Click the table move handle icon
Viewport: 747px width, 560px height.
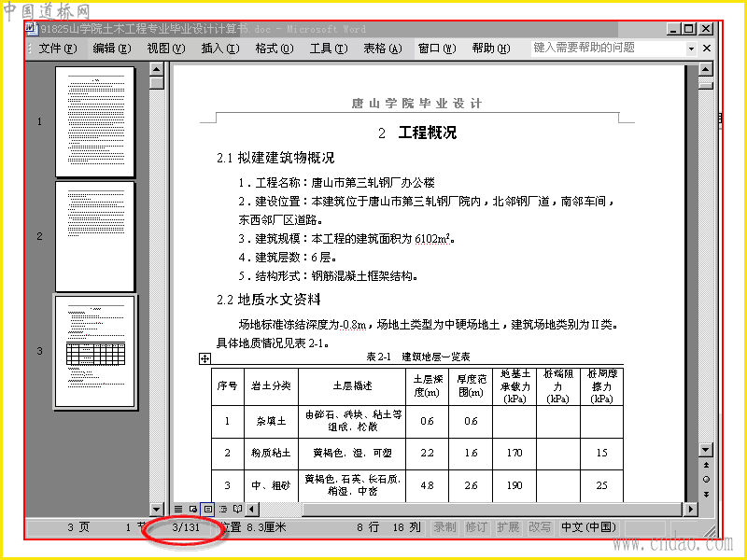[x=204, y=358]
